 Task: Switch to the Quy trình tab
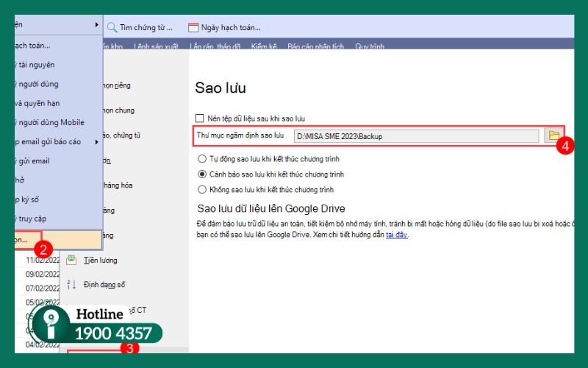coord(370,46)
